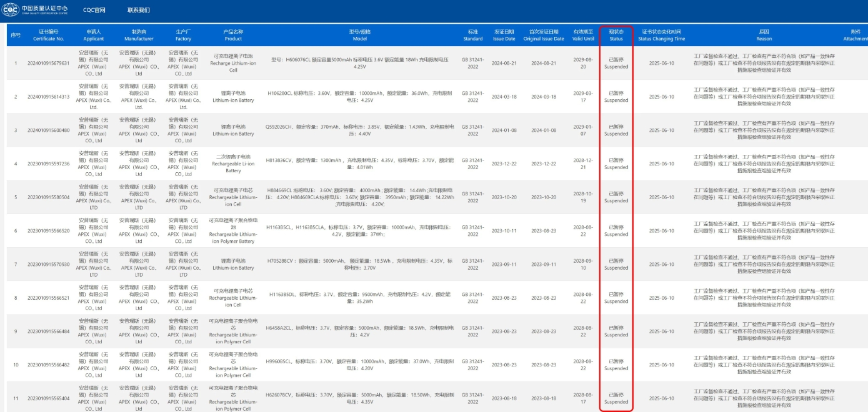Select certificate number 2023010915566484

click(x=49, y=331)
